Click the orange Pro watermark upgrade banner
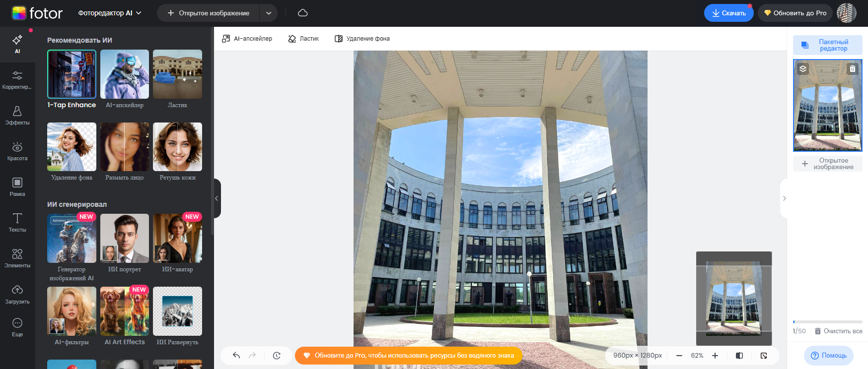This screenshot has height=369, width=868. point(408,356)
